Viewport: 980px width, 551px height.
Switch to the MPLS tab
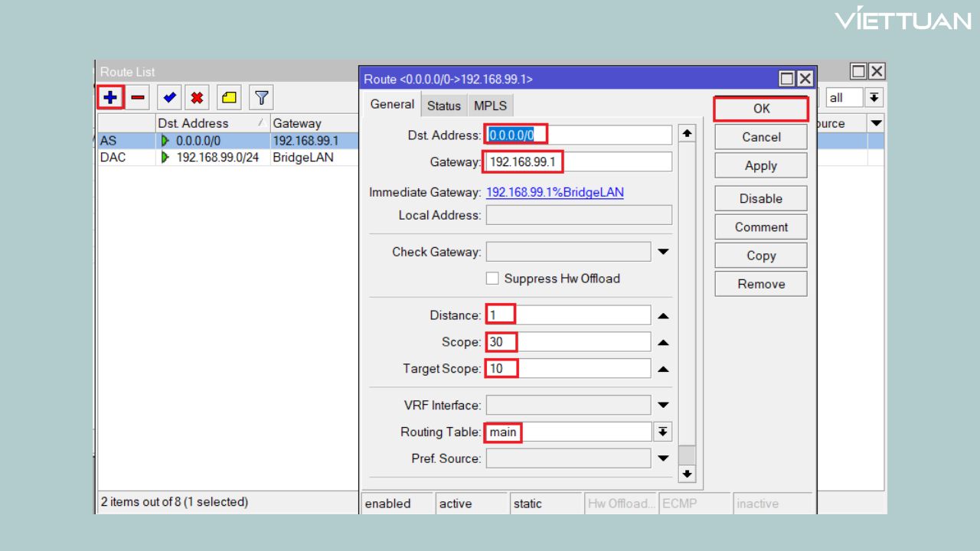point(490,106)
